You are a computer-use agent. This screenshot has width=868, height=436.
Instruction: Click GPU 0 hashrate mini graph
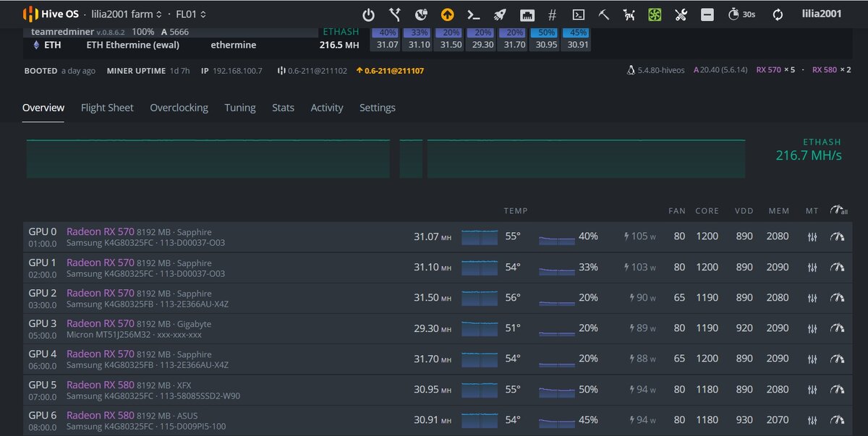pos(480,237)
